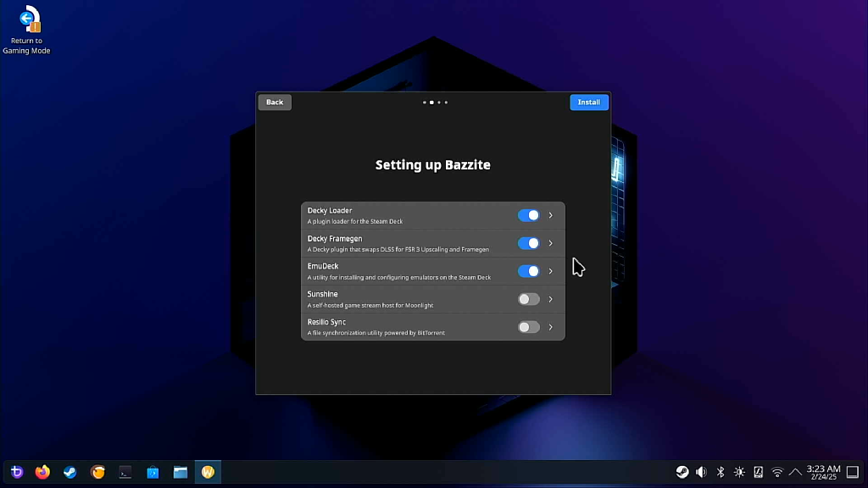
Task: Enable the Sunshine streaming toggle
Action: [x=530, y=299]
